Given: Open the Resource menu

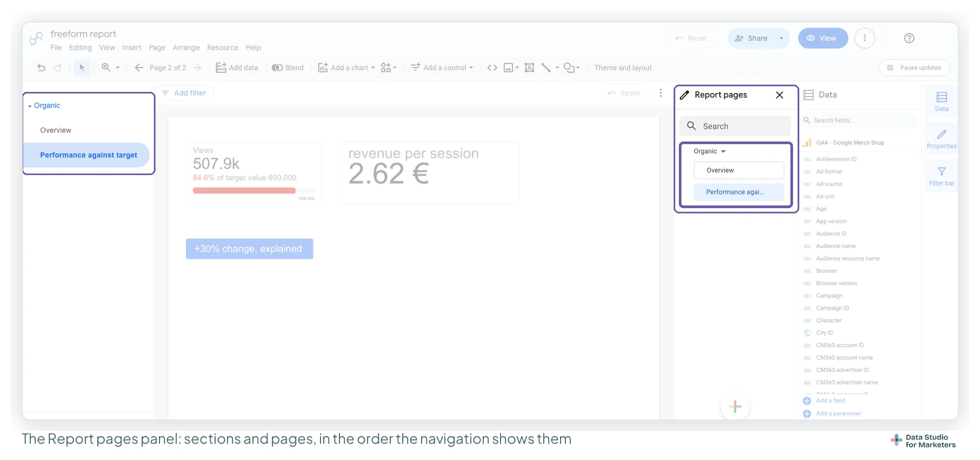Looking at the screenshot, I should (x=222, y=48).
